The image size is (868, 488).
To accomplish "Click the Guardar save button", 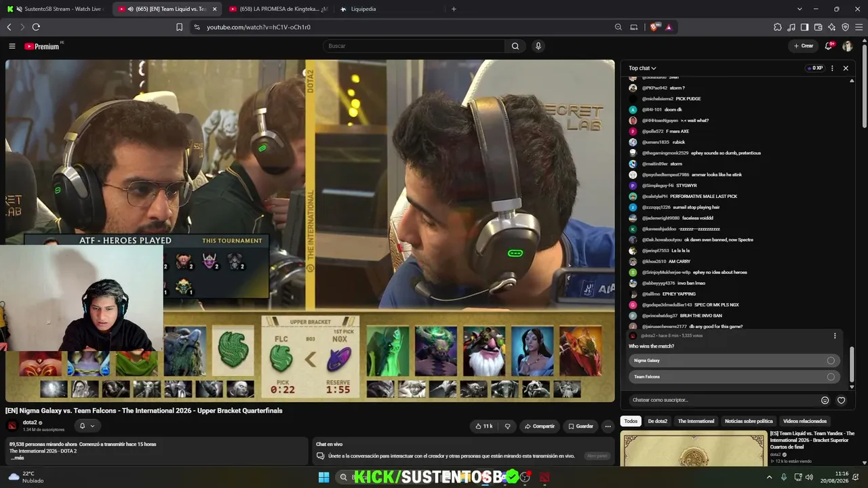I will 580,426.
